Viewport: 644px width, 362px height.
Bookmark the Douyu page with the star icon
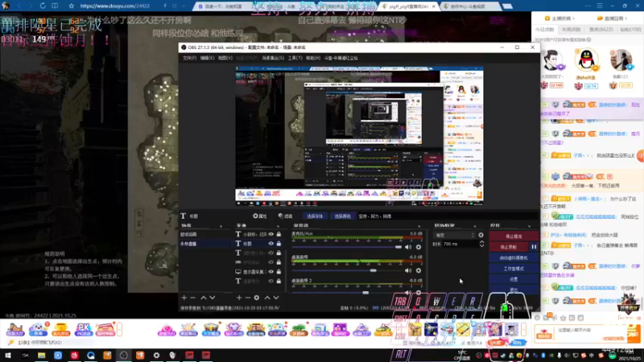[72, 6]
